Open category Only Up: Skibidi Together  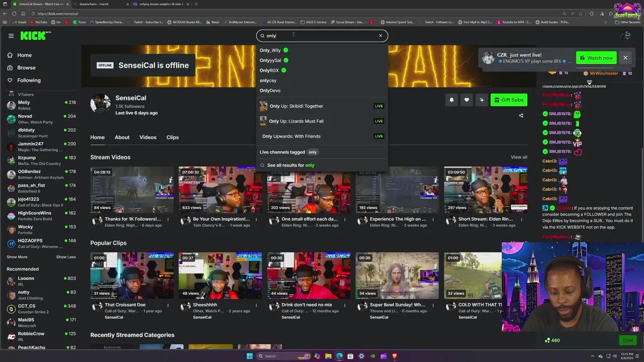coord(321,106)
